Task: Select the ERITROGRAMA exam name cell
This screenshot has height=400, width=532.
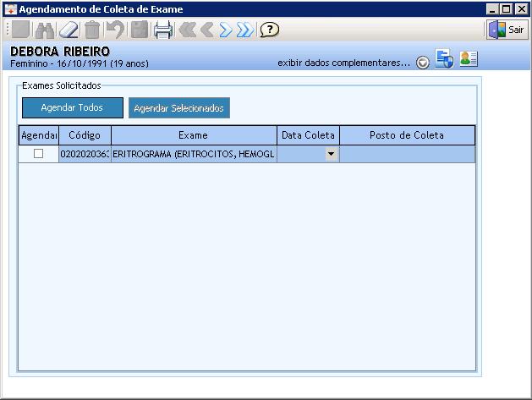Action: [194, 154]
